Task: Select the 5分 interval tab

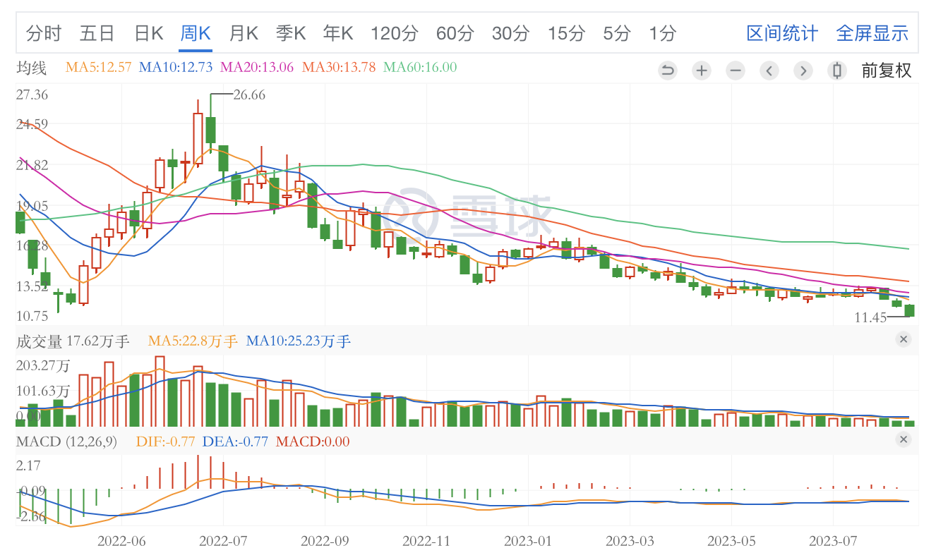Action: click(x=617, y=33)
